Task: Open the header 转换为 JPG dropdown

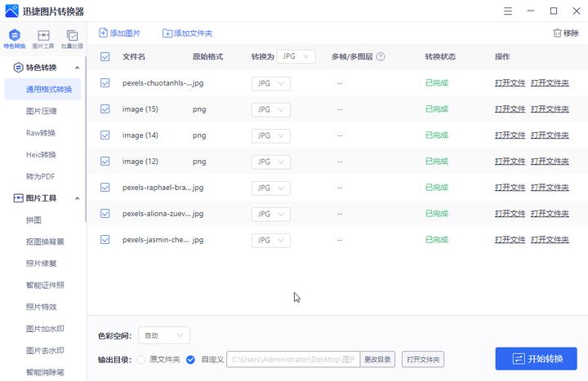Action: (x=296, y=56)
